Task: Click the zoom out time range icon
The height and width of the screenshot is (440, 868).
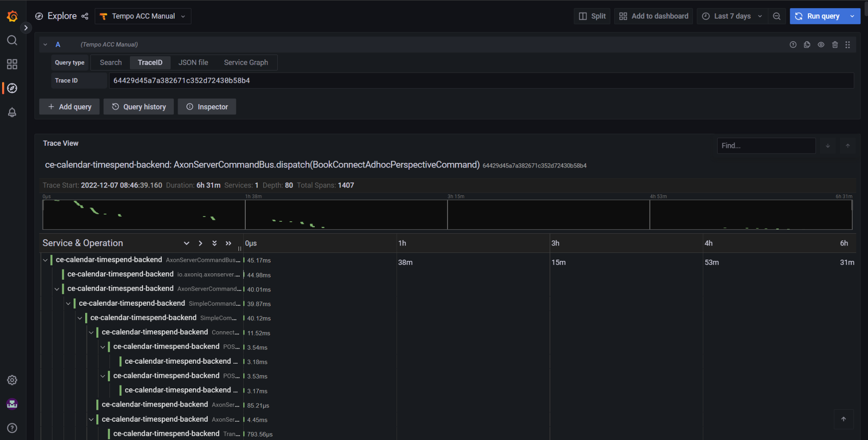Action: 776,16
